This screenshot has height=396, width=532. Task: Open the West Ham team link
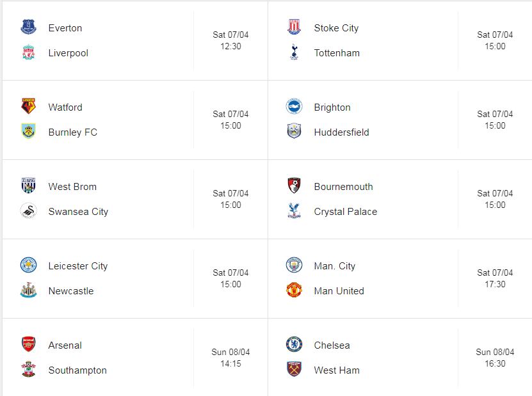tap(337, 370)
